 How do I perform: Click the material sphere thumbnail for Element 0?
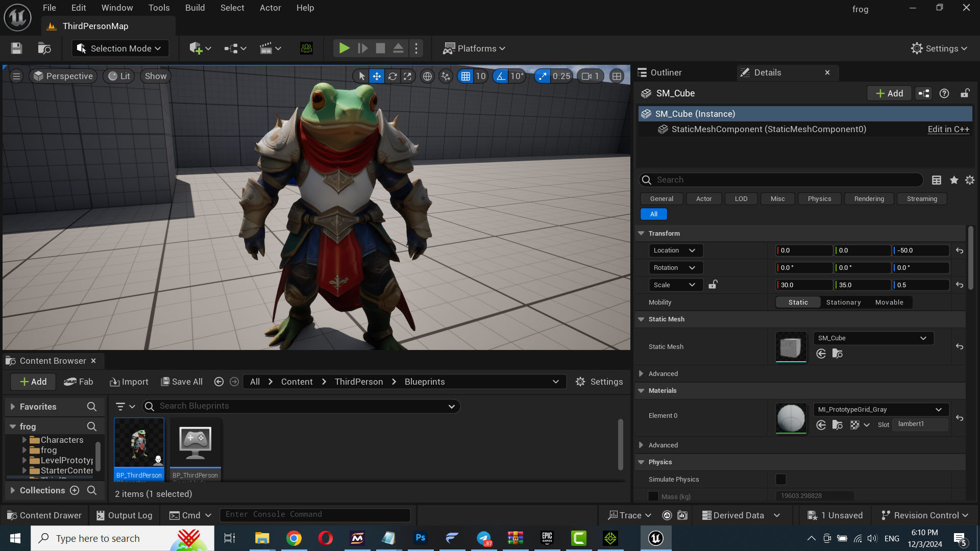(791, 418)
